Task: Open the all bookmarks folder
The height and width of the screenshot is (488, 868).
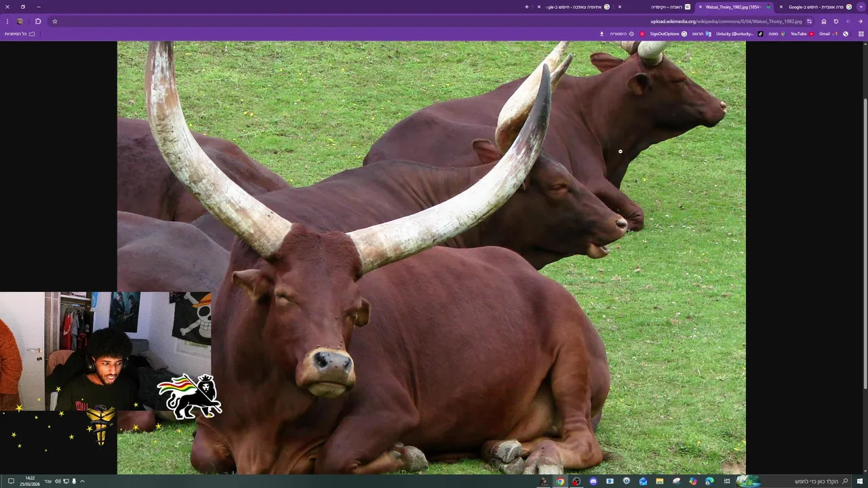Action: pyautogui.click(x=20, y=34)
